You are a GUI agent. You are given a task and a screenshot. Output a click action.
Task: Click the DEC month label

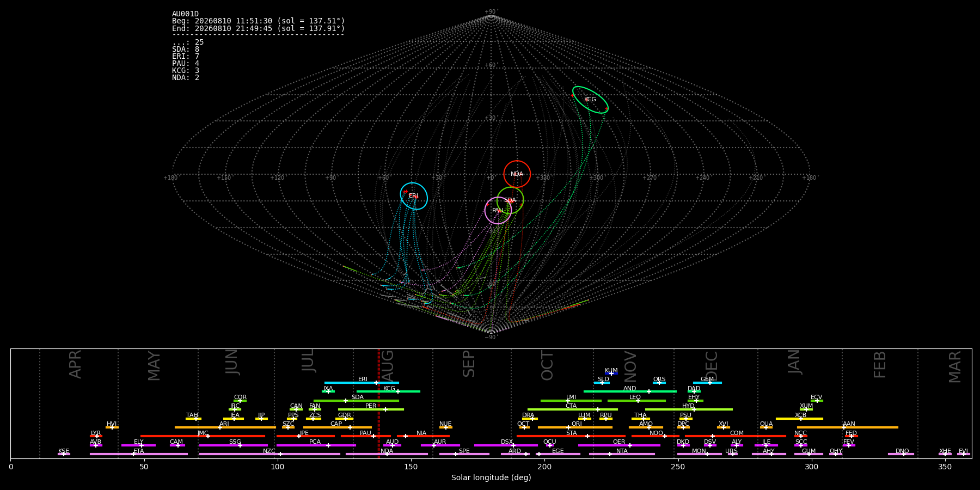[x=712, y=365]
